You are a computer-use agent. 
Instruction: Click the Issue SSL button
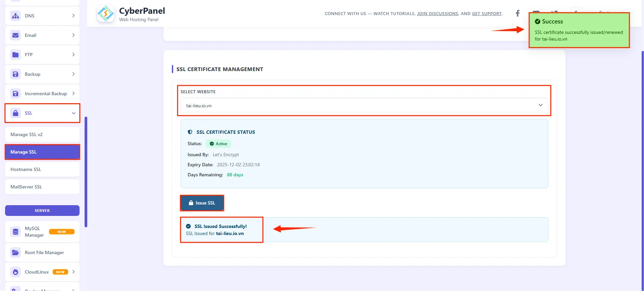(x=202, y=203)
